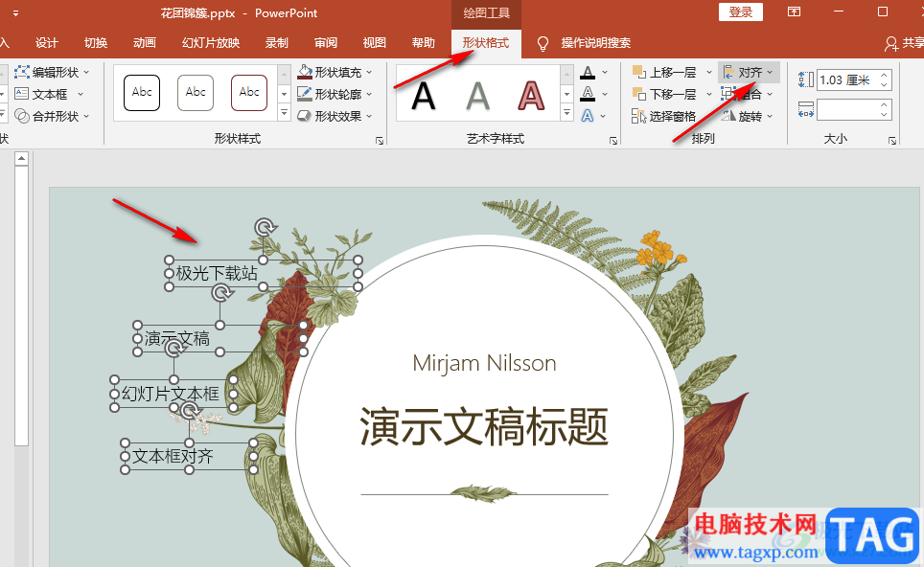Expand the shape styles gallery more button

pyautogui.click(x=284, y=112)
